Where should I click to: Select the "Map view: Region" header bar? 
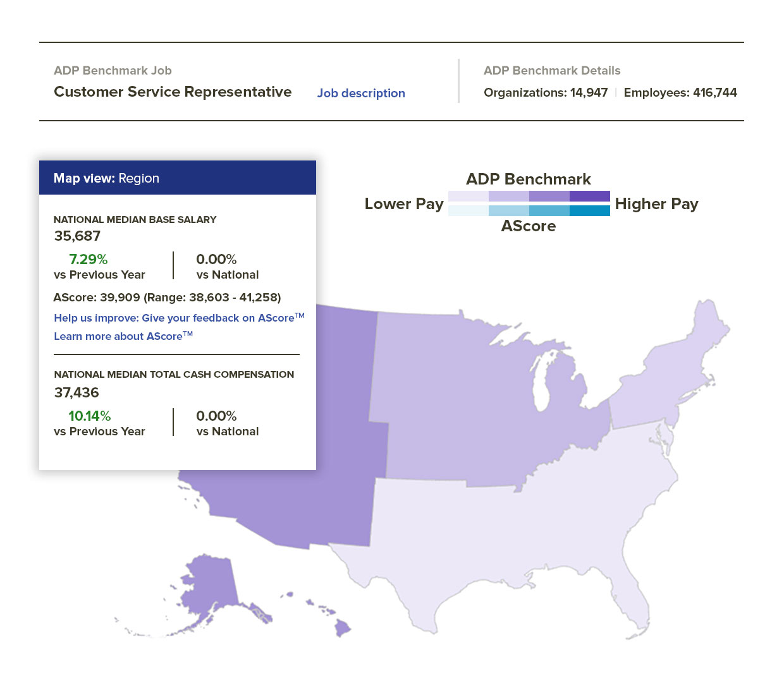(178, 178)
